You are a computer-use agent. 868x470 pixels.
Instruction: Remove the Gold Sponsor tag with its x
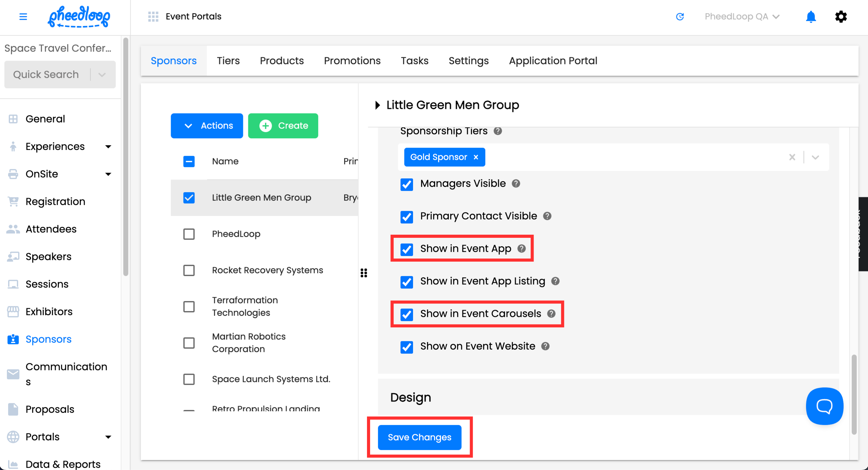476,157
